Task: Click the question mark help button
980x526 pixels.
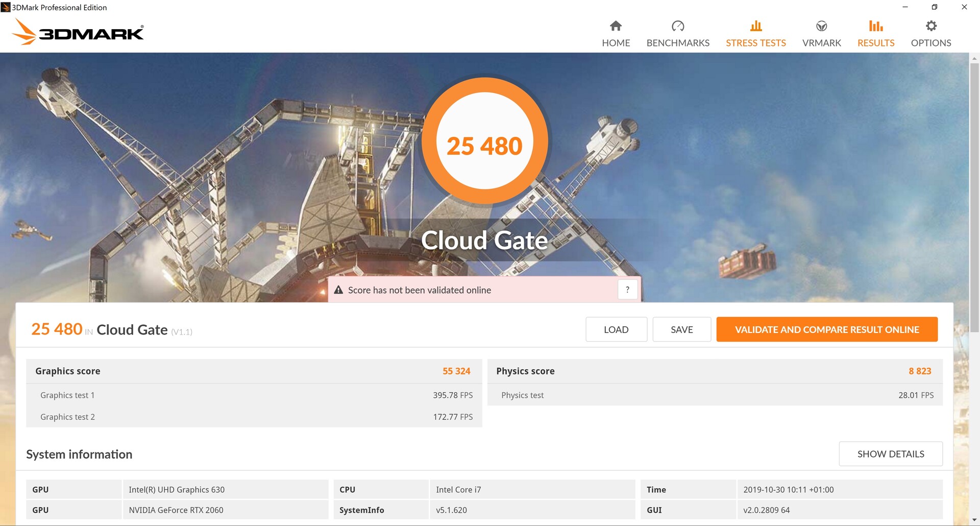Action: 627,290
